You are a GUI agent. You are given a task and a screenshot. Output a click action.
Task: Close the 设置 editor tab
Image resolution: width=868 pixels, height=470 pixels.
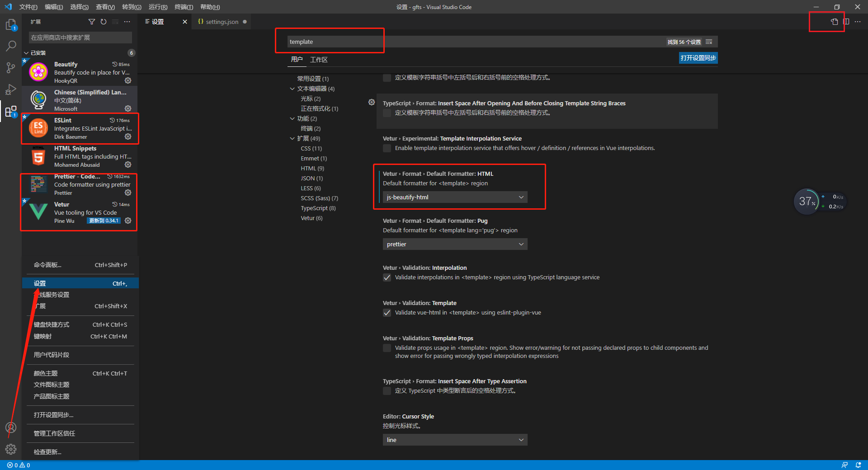[x=184, y=22]
